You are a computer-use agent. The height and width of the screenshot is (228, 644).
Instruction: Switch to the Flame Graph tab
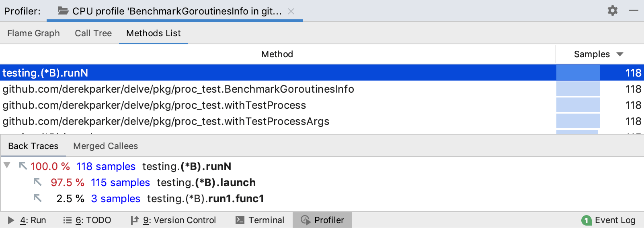(33, 33)
